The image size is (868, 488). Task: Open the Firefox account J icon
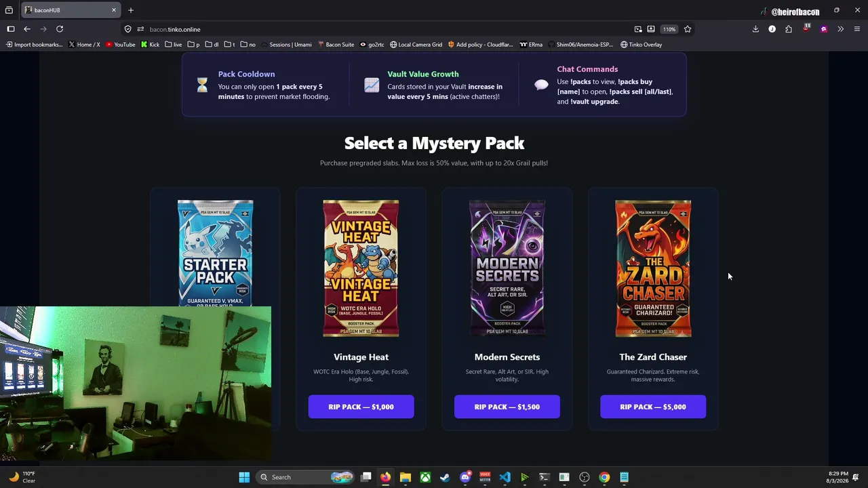point(772,29)
